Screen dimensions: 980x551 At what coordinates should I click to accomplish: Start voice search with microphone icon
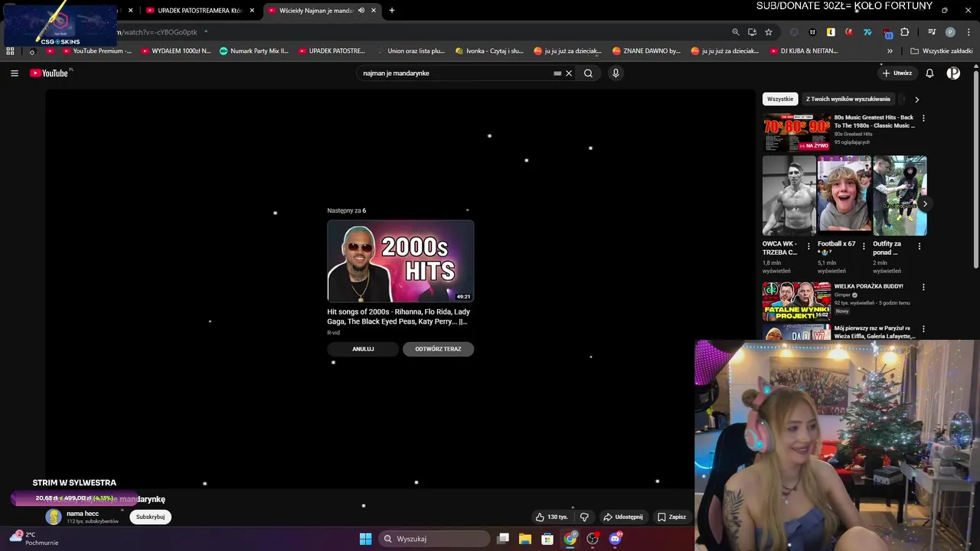coord(616,73)
